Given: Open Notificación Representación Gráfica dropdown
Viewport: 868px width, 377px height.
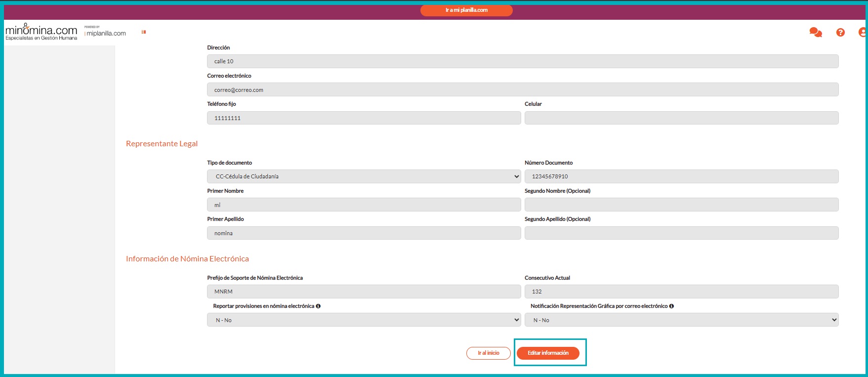Looking at the screenshot, I should (x=682, y=320).
